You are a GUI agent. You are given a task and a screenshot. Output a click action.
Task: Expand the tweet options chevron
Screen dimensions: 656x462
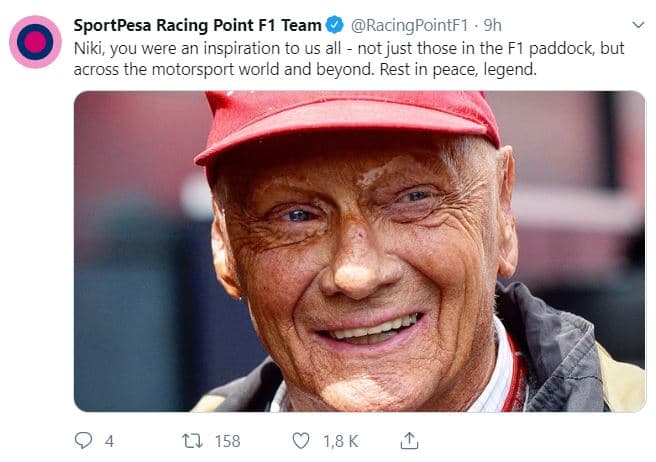pos(638,24)
